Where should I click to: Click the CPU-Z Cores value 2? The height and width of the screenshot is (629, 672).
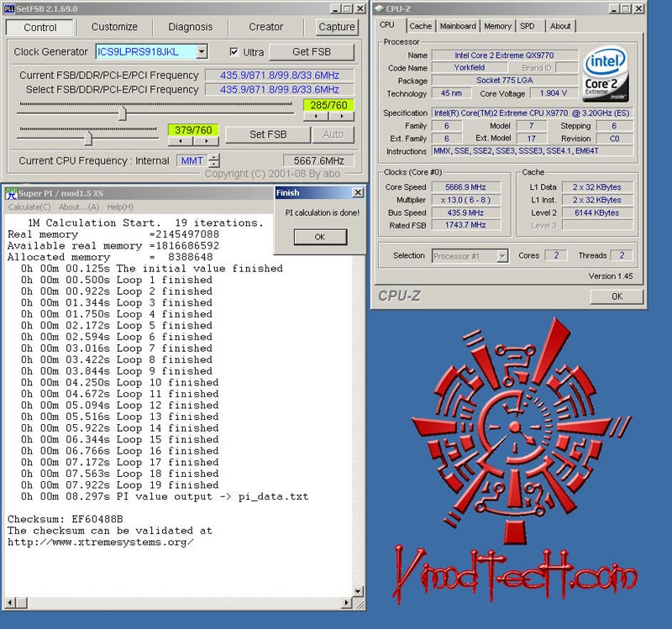556,255
